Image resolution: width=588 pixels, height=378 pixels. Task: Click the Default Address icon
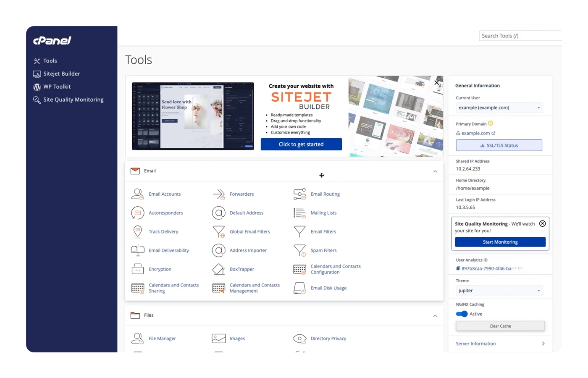(218, 213)
